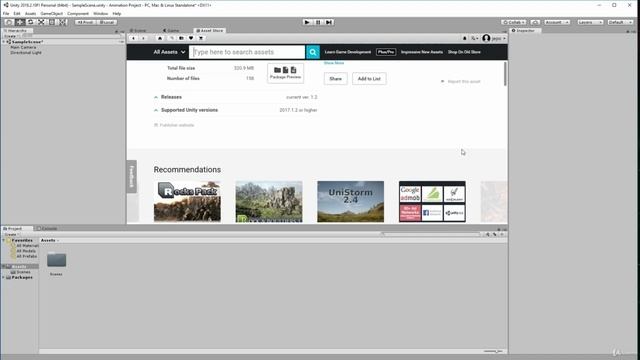Open the Window menu
640x360 pixels.
[100, 13]
